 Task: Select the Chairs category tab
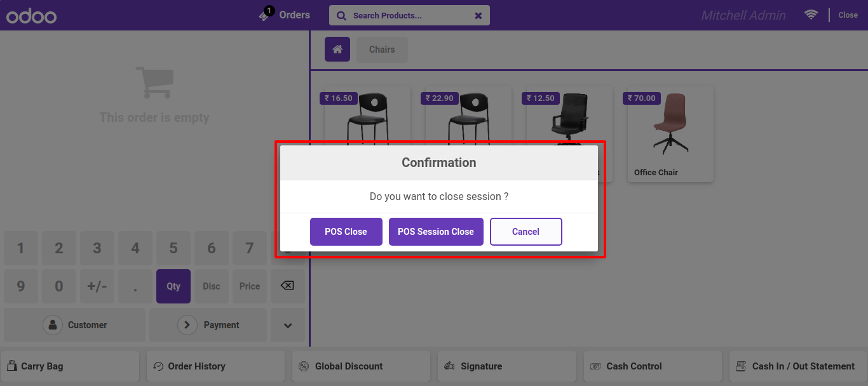[x=382, y=50]
